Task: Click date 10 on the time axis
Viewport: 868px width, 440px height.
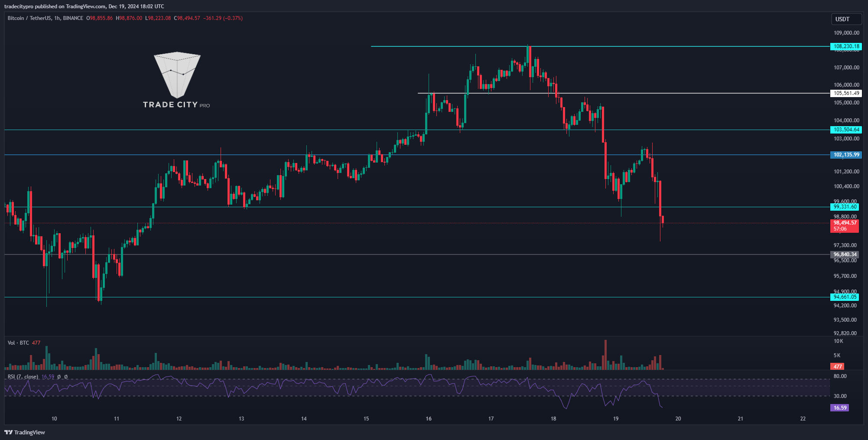Action: pos(54,419)
